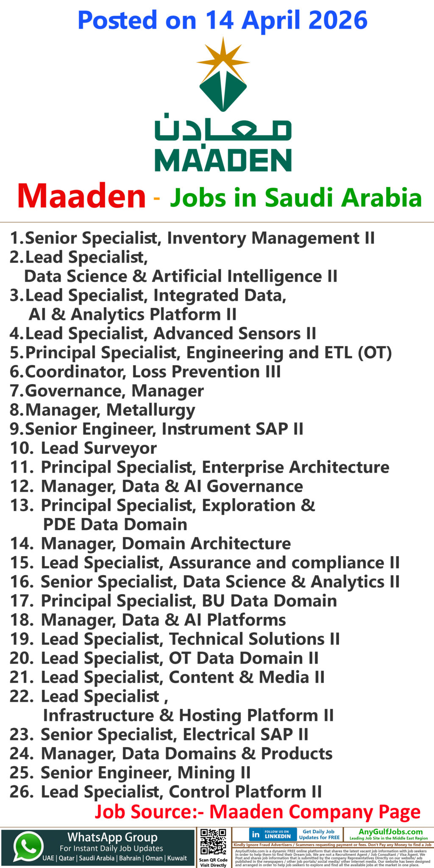Click the Job Source Maaden Company Page text

[x=257, y=812]
